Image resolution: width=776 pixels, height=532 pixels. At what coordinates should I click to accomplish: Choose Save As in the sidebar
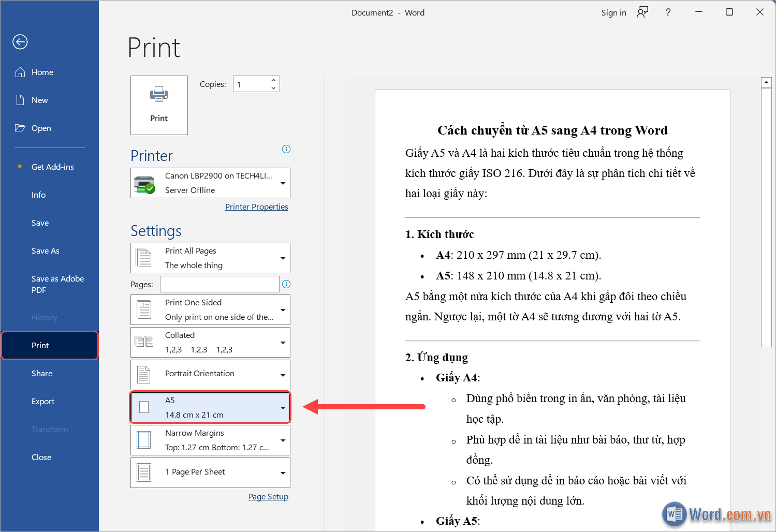point(50,250)
